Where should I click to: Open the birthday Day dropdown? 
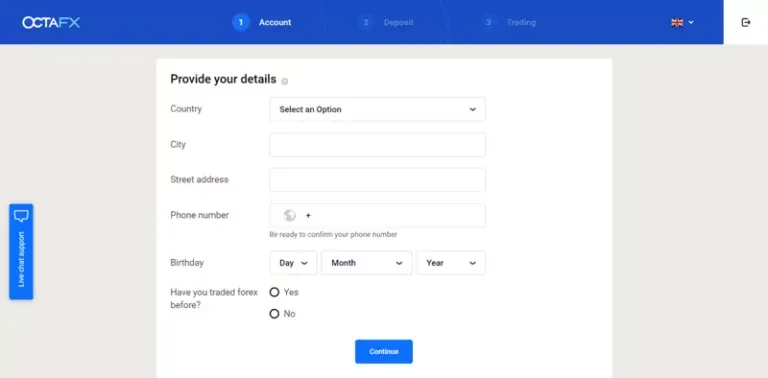[293, 263]
